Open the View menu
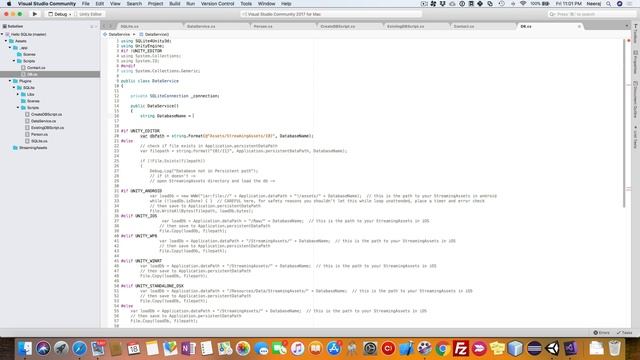This screenshot has height=360, width=640. click(115, 4)
